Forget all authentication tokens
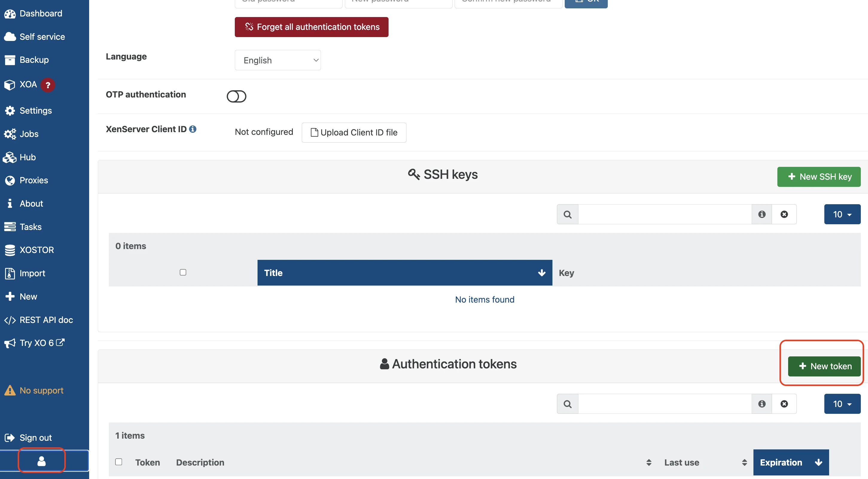This screenshot has height=479, width=868. pyautogui.click(x=311, y=27)
